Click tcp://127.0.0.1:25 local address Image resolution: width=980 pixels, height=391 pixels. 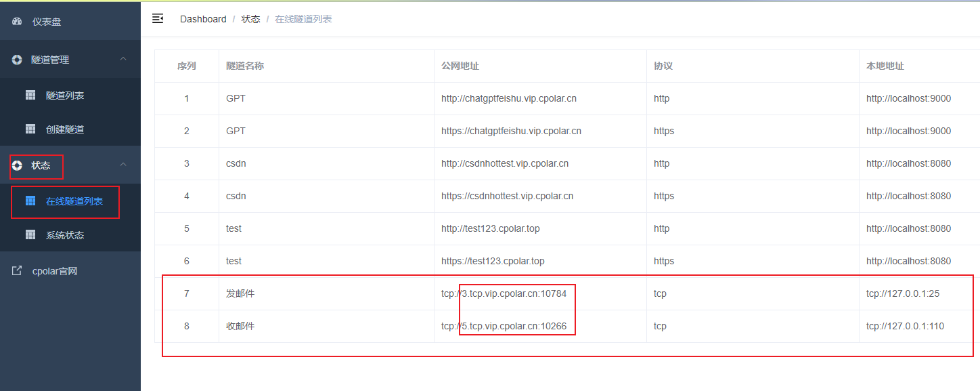pos(903,293)
